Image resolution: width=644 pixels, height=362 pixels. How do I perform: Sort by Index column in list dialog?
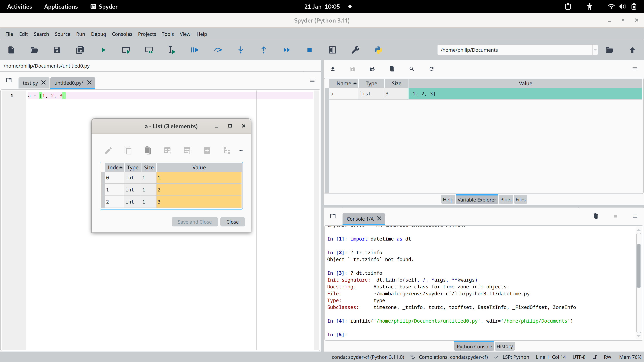[115, 167]
